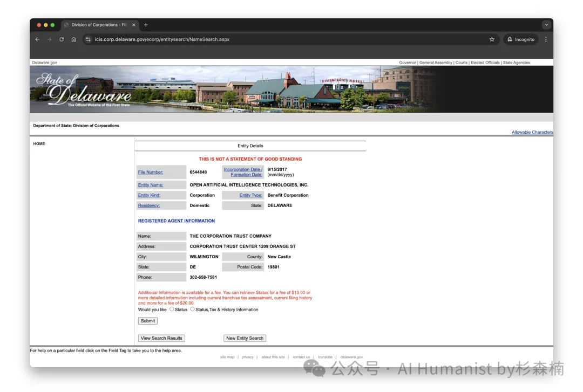Select Status,Tax & History Information option

192,310
